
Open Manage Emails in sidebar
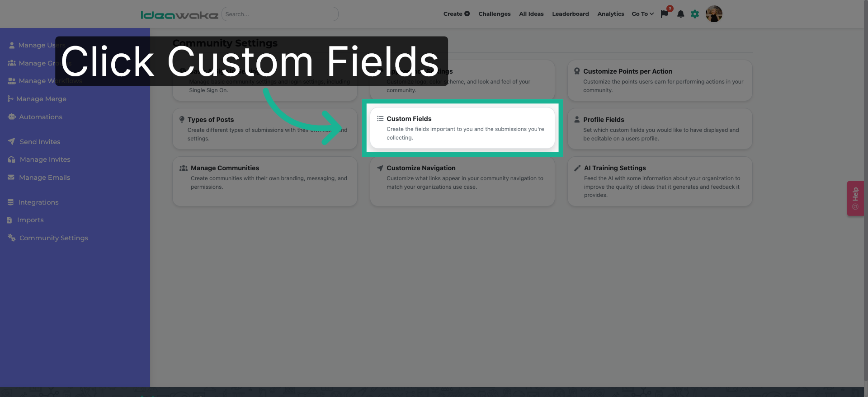point(44,177)
